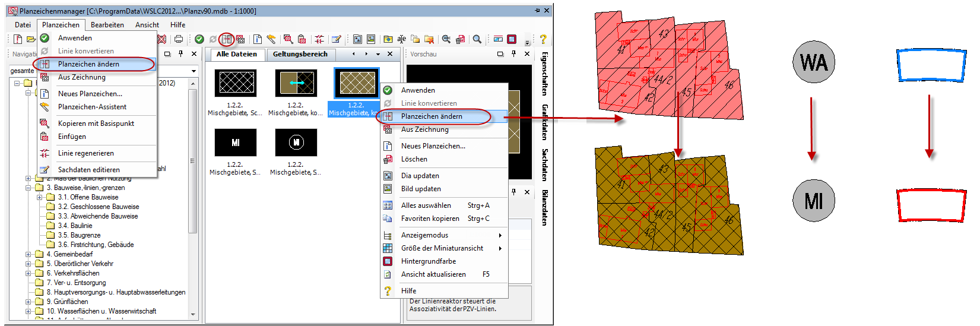Click the magnifying glass search icon

point(477,39)
